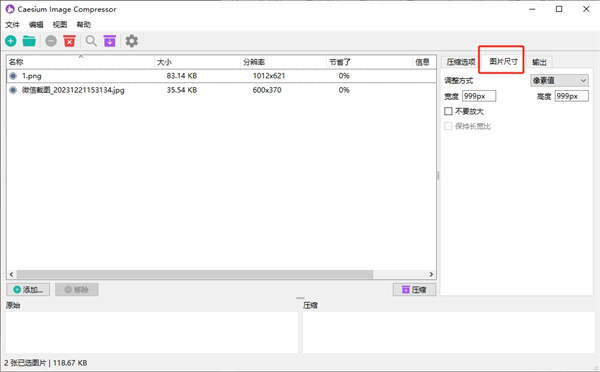Switch to the 压缩选项 tab
Screen dimensions: 600x372
(x=461, y=62)
